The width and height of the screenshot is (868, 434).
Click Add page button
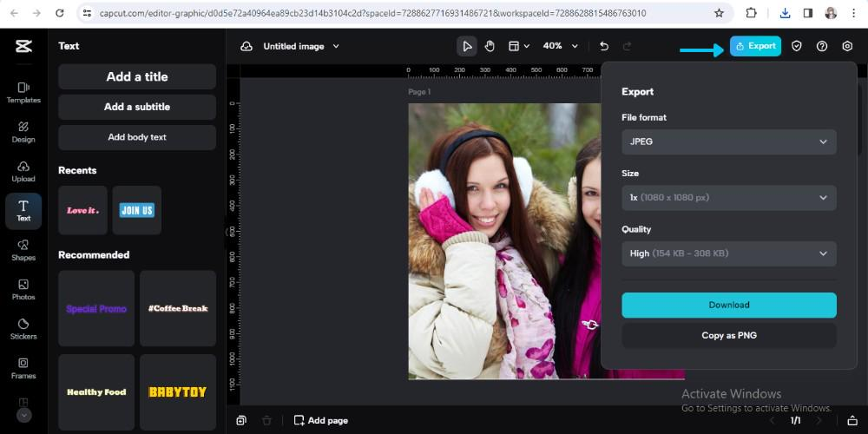321,421
